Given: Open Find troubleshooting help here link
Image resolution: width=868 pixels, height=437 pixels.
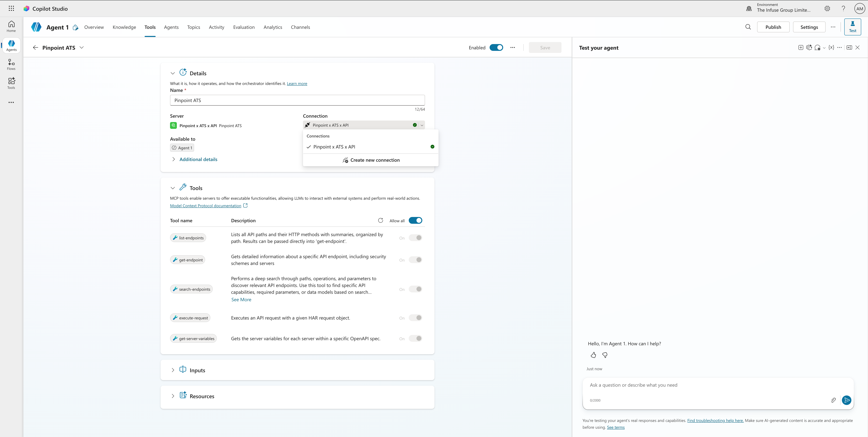Looking at the screenshot, I should 715,421.
